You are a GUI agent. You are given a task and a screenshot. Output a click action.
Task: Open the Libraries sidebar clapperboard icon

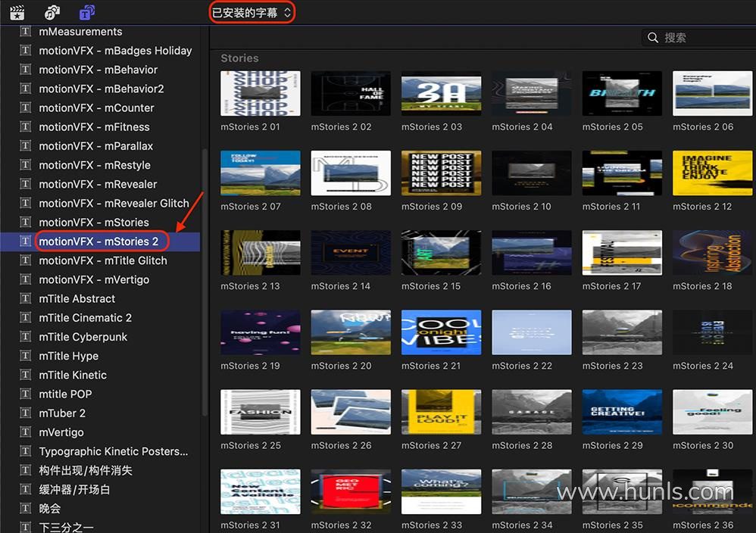click(17, 13)
